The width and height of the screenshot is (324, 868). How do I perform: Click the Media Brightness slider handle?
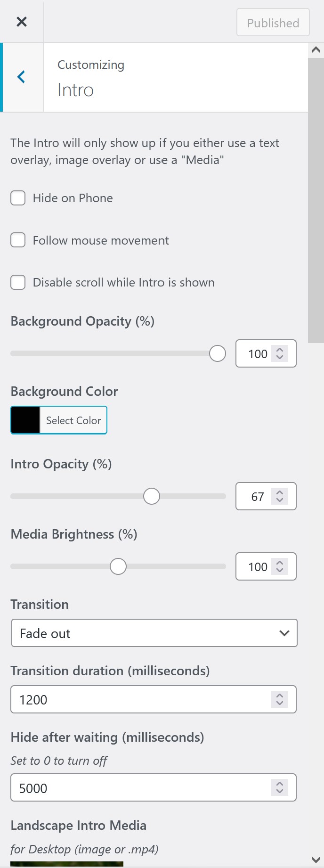coord(118,566)
